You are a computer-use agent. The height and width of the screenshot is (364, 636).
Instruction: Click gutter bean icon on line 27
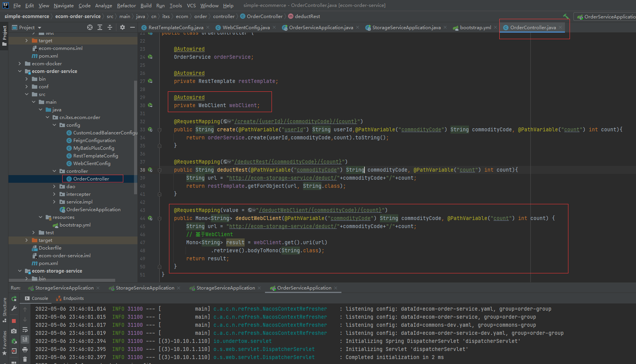click(150, 81)
